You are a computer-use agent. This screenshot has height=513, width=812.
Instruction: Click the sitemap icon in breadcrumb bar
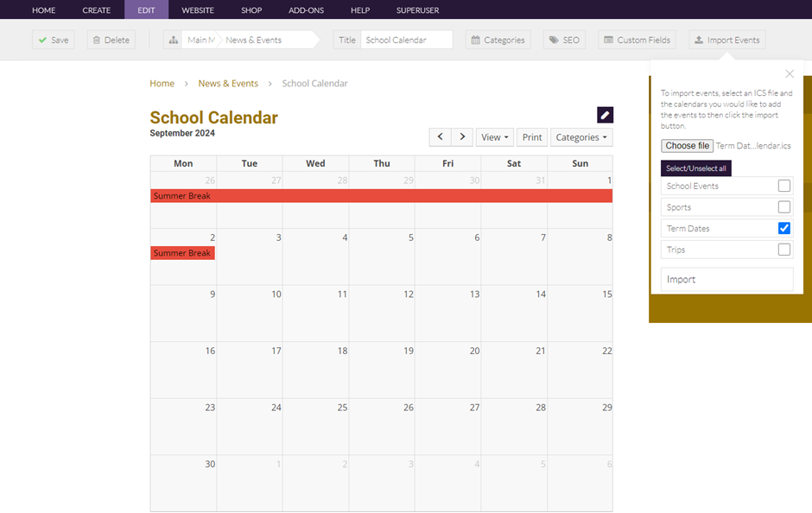(174, 40)
